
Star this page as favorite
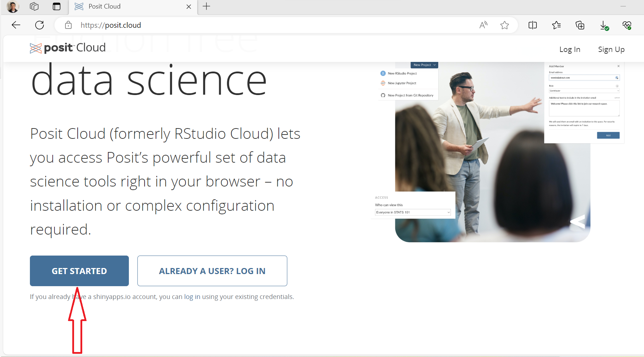tap(504, 25)
